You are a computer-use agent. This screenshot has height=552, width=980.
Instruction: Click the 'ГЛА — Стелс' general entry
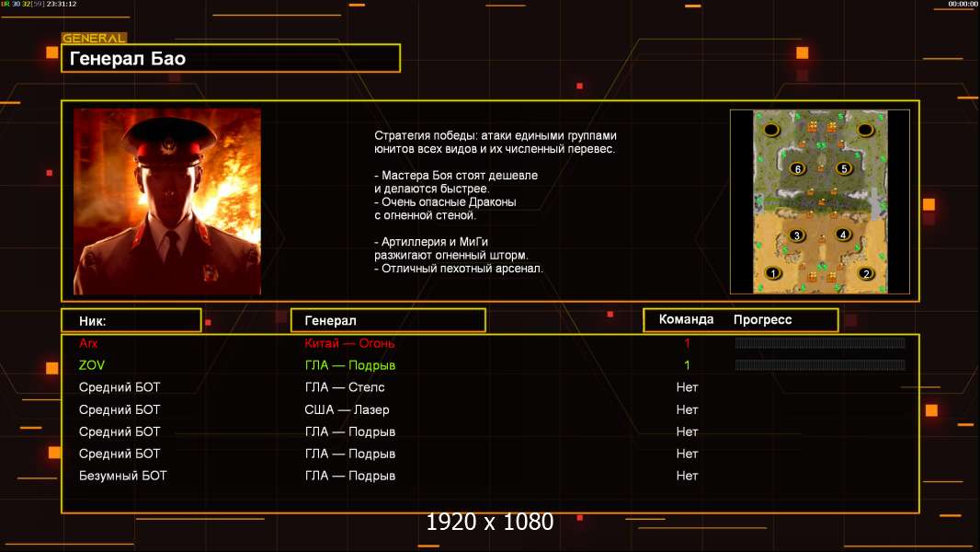point(345,387)
